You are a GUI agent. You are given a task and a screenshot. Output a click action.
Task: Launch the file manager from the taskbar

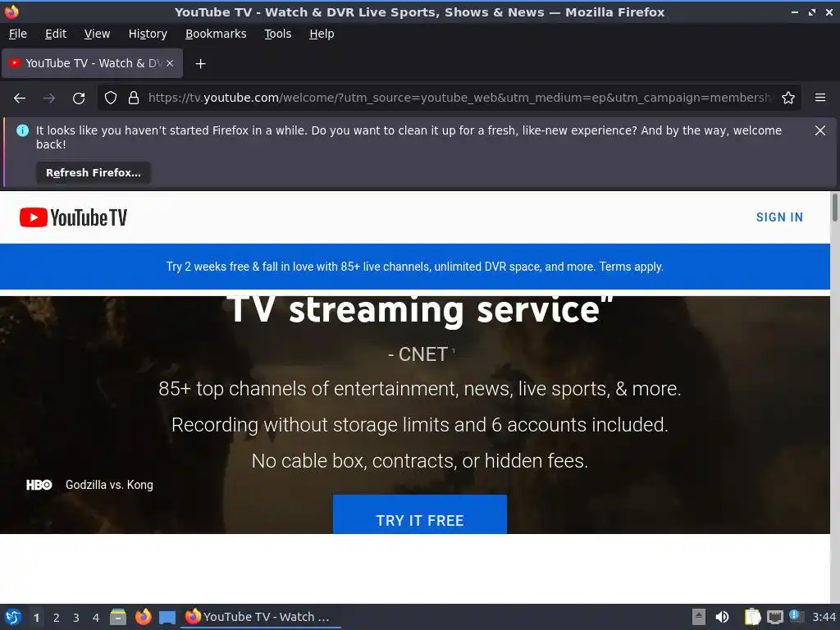pyautogui.click(x=118, y=617)
